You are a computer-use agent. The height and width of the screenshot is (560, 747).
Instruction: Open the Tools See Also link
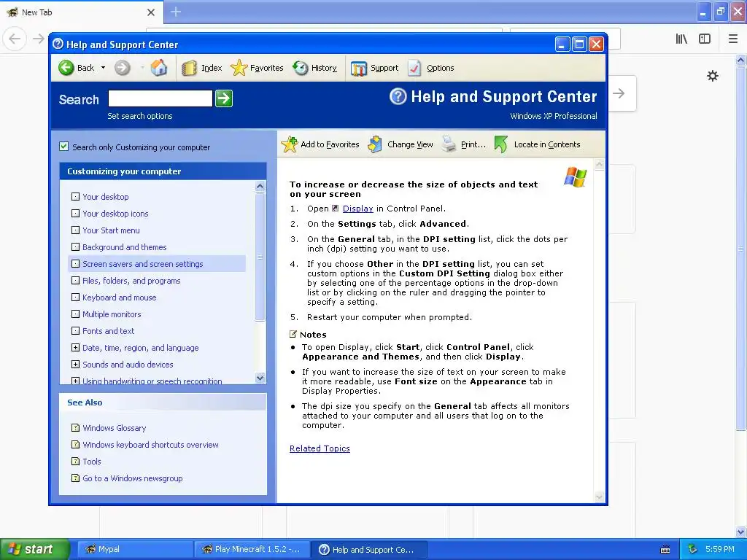click(91, 462)
